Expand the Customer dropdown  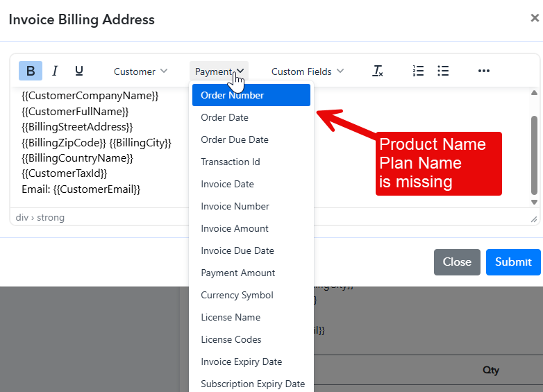140,71
